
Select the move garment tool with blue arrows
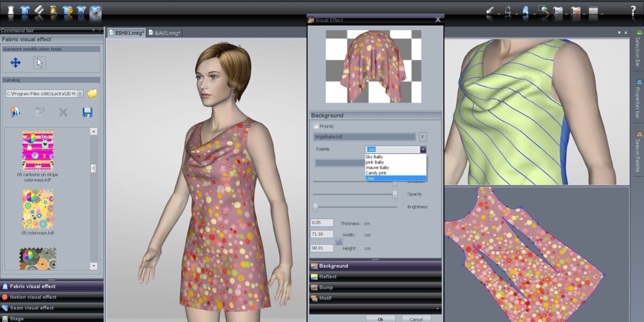pos(16,63)
